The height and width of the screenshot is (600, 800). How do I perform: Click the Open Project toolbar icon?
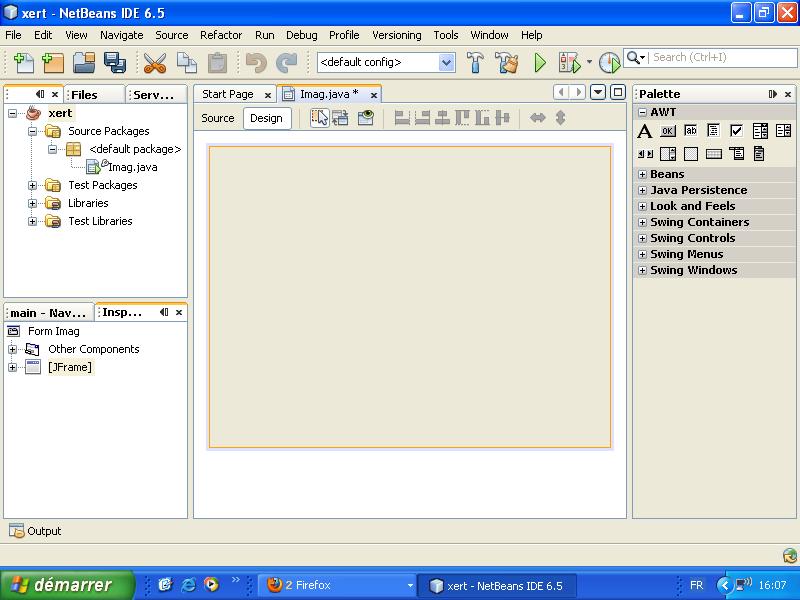point(84,63)
